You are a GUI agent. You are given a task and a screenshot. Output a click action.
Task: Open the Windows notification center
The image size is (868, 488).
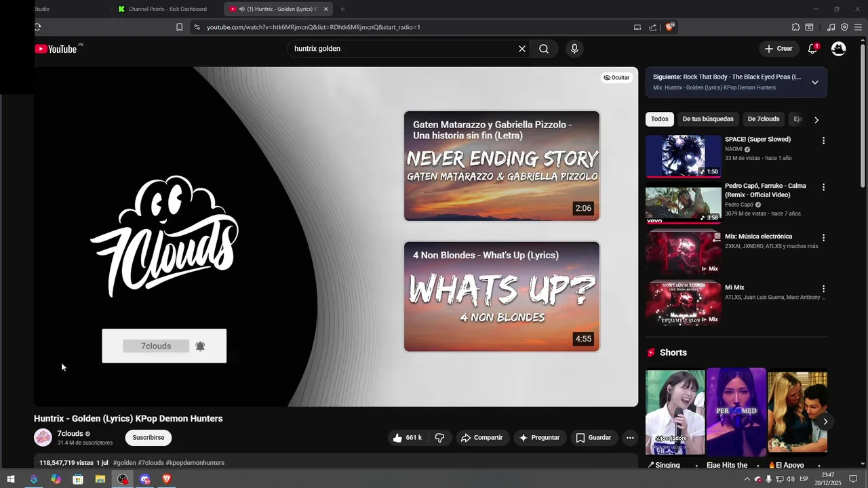click(x=853, y=479)
